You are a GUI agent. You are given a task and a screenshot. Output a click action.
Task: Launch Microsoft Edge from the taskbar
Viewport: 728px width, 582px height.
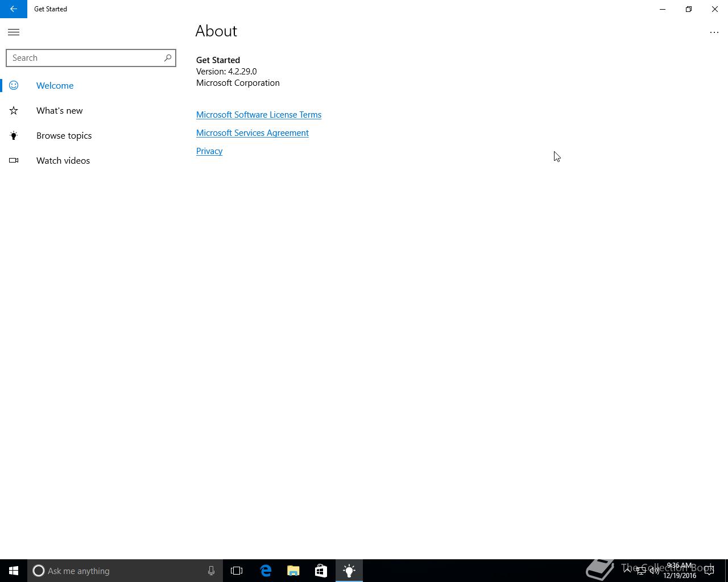(x=266, y=571)
